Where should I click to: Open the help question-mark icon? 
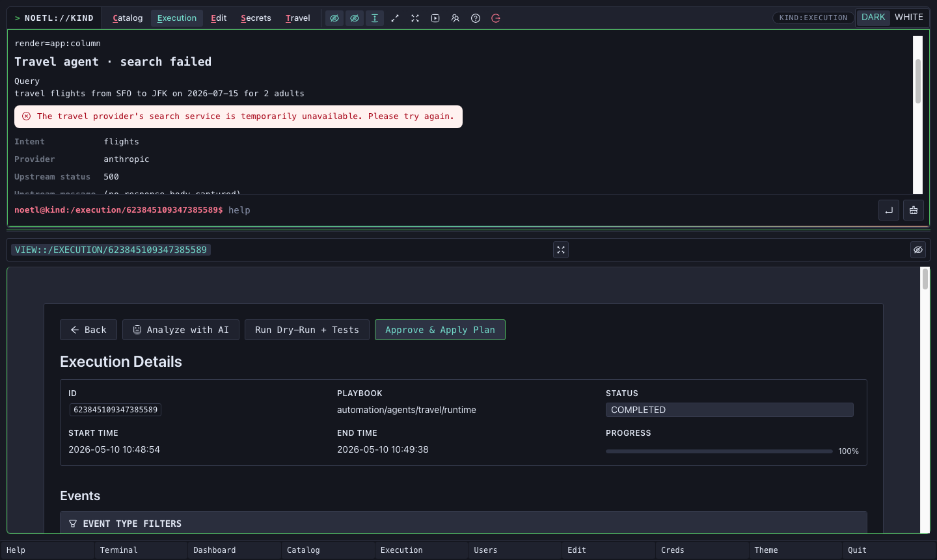[x=476, y=18]
